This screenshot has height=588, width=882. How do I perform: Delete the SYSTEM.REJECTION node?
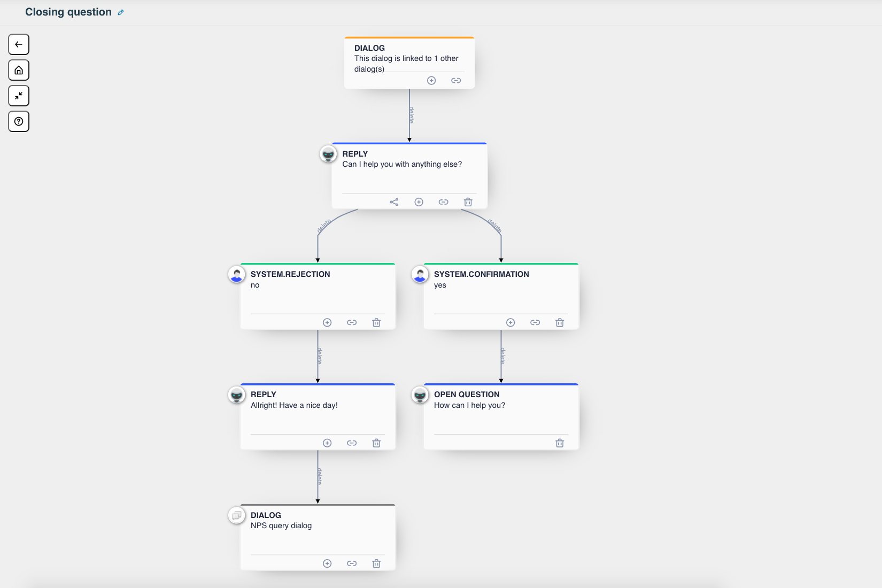click(376, 322)
